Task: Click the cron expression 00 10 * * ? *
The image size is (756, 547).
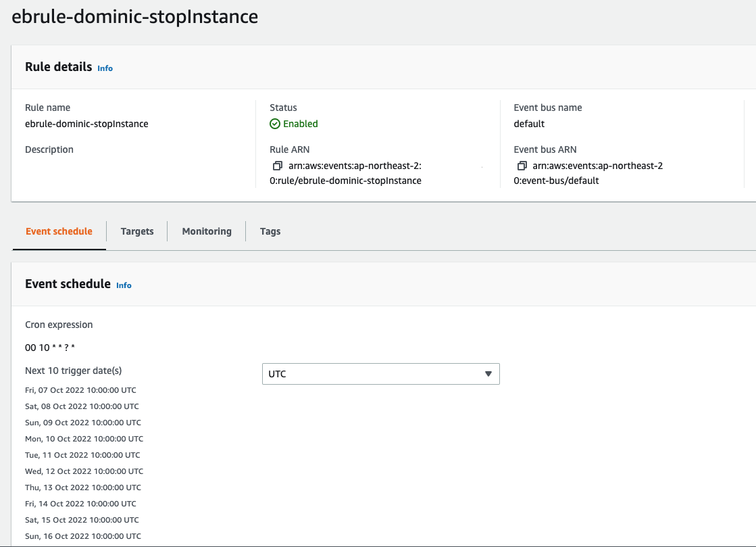Action: pyautogui.click(x=50, y=348)
